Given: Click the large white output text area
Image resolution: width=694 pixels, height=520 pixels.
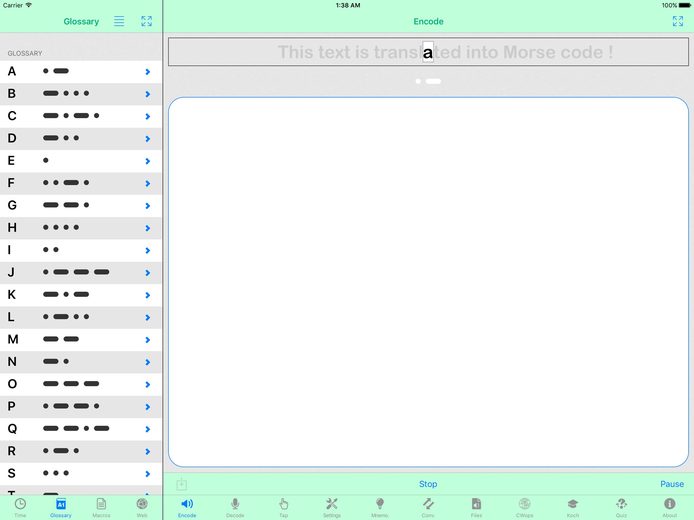Looking at the screenshot, I should (x=428, y=282).
